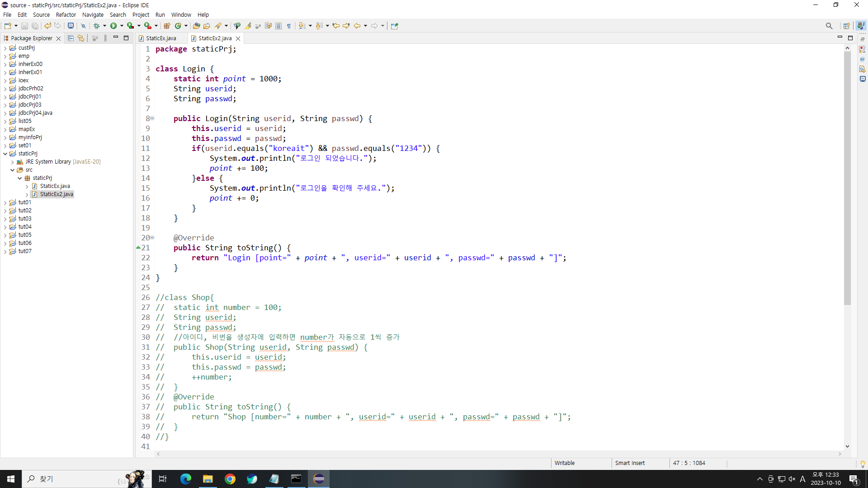This screenshot has width=868, height=488.
Task: Collapse the staticPrj project tree
Action: tap(5, 154)
